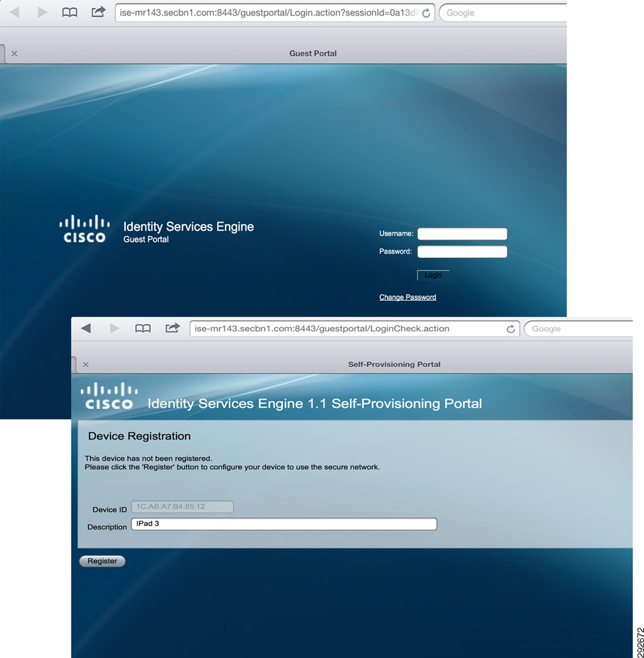This screenshot has width=644, height=658.
Task: Focus the Google search box in Guest Portal window
Action: [x=503, y=13]
